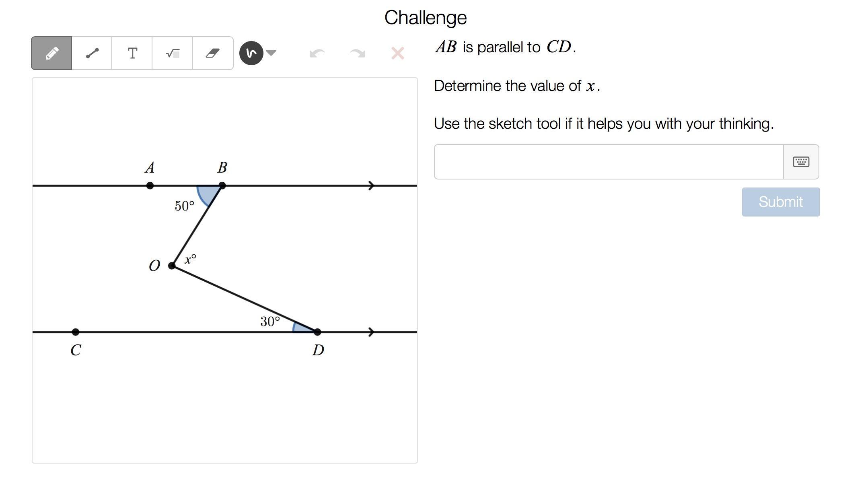Select the pencil drawing tool
The image size is (868, 499).
coord(52,53)
